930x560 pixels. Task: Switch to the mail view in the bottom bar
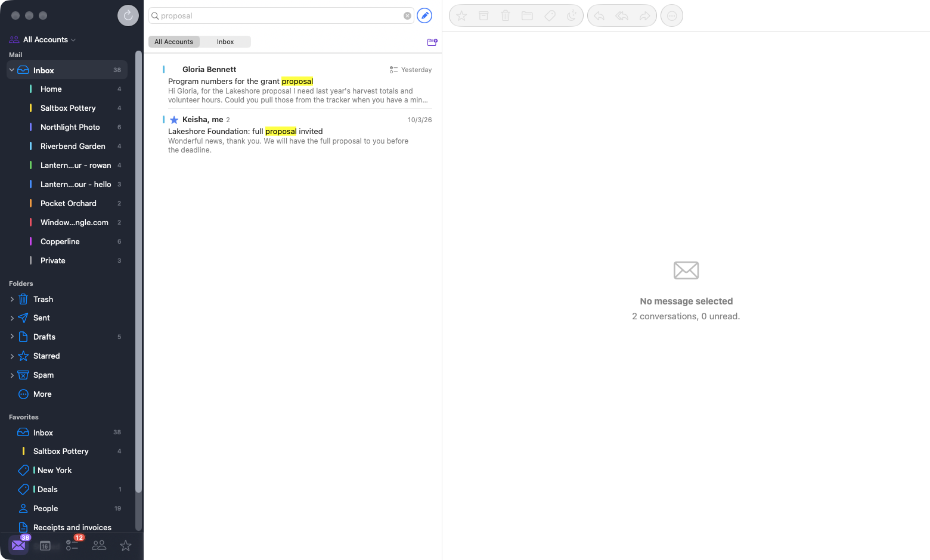tap(18, 545)
